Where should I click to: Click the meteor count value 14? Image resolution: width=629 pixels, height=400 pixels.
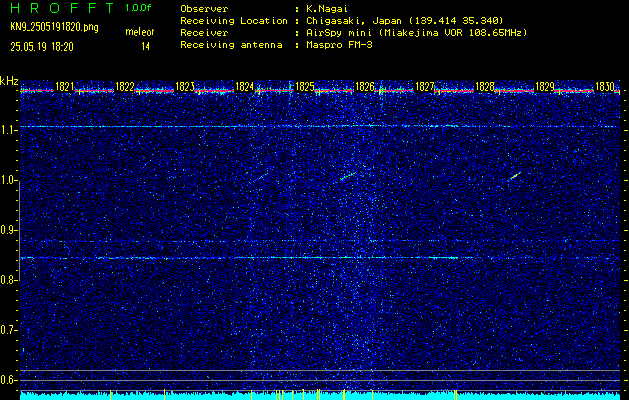click(145, 47)
